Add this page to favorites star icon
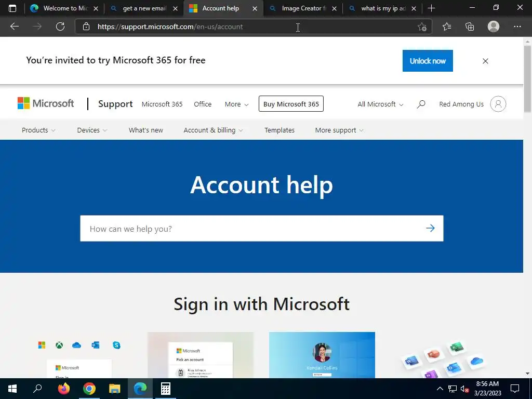This screenshot has height=399, width=532. (422, 26)
